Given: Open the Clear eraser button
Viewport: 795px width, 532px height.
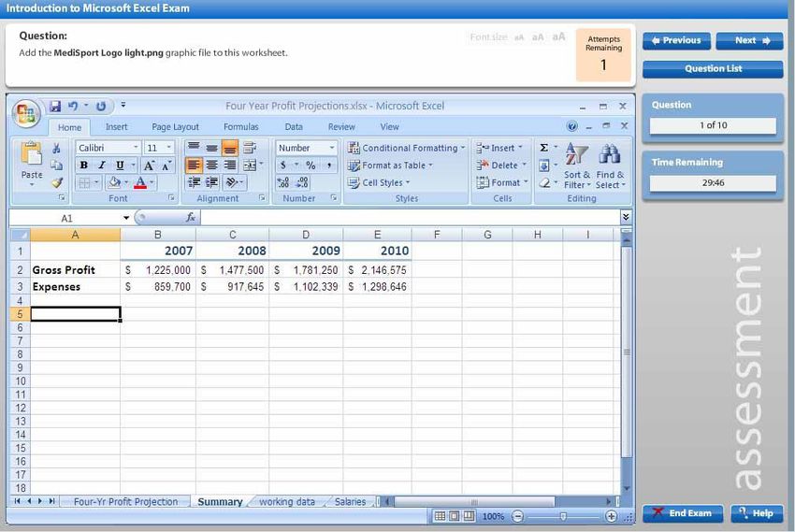Looking at the screenshot, I should (544, 182).
